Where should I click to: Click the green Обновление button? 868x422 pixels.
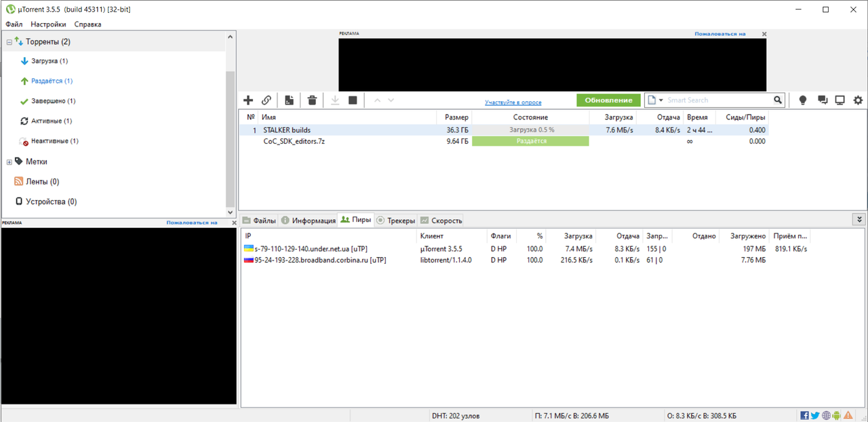click(x=608, y=100)
